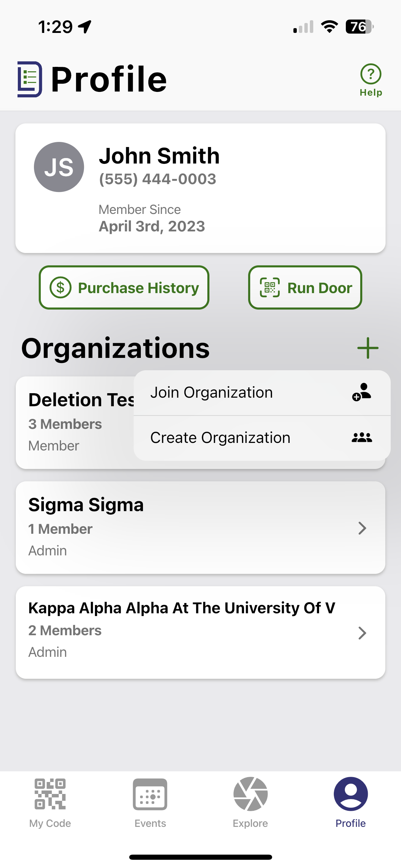Image resolution: width=401 pixels, height=868 pixels.
Task: Expand Sigma Sigma chevron arrow
Action: click(362, 528)
